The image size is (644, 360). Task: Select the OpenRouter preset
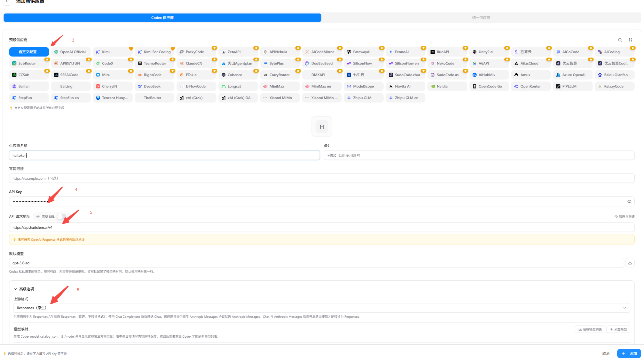point(531,86)
